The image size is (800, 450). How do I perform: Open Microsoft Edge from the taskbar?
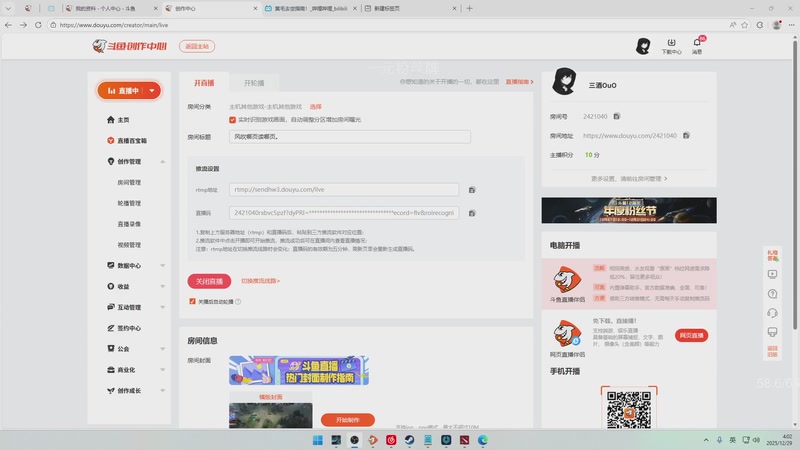[x=483, y=440]
